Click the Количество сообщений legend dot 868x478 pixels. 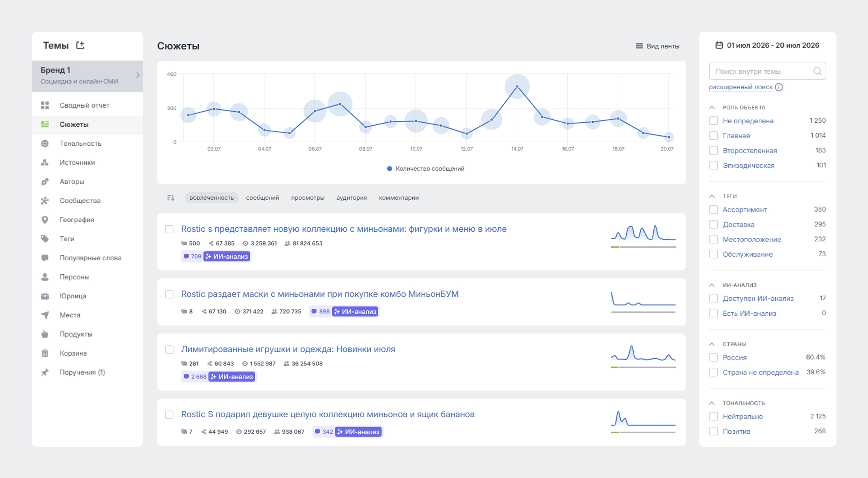[x=389, y=169]
